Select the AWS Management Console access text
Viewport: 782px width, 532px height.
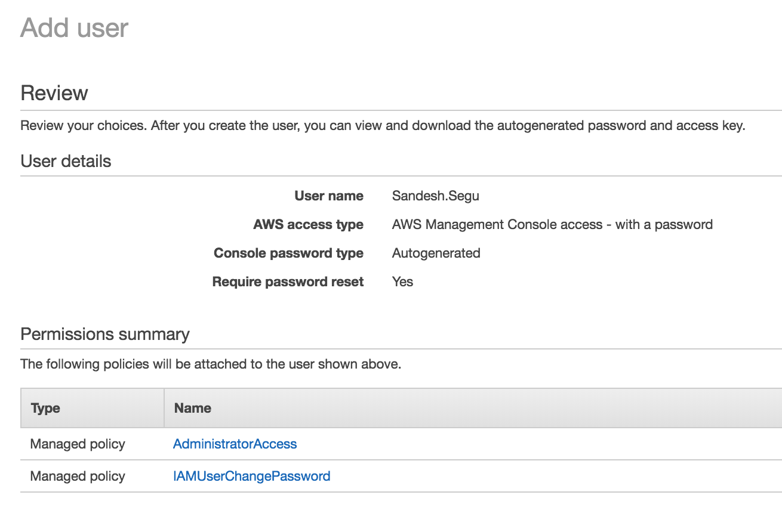[552, 224]
